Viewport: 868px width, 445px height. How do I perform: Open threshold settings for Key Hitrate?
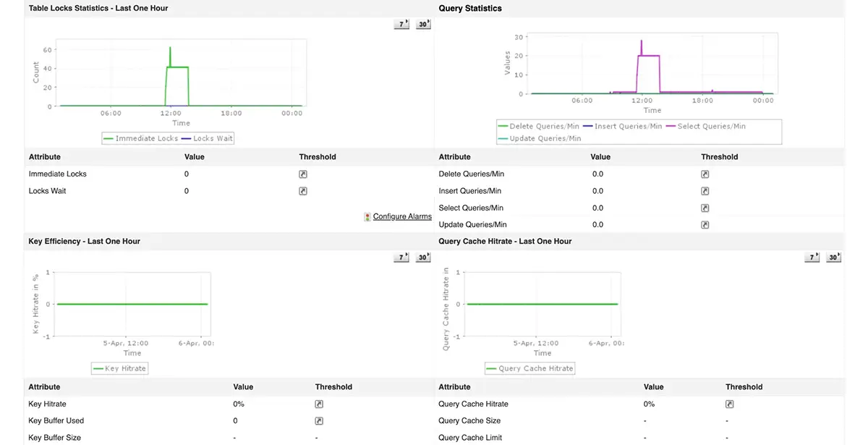pyautogui.click(x=319, y=404)
